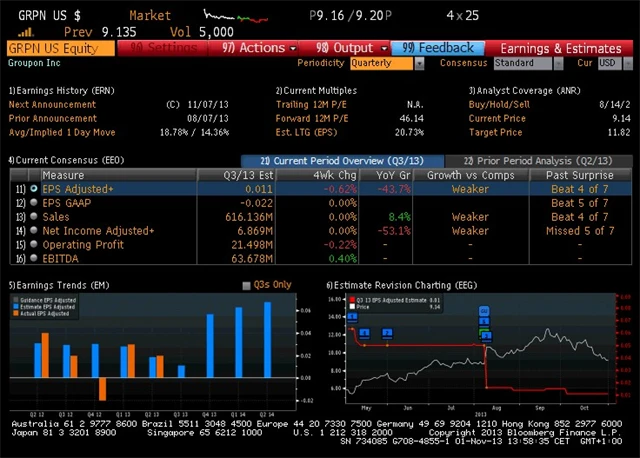Click the GU marker on revision chart
Image resolution: width=640 pixels, height=458 pixels.
484,311
